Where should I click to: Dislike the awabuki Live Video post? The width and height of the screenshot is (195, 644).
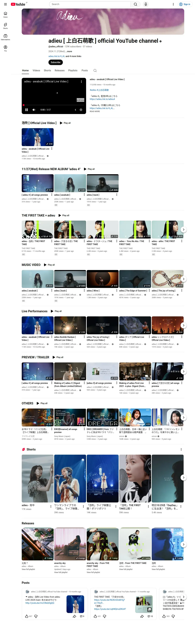(x=36, y=616)
